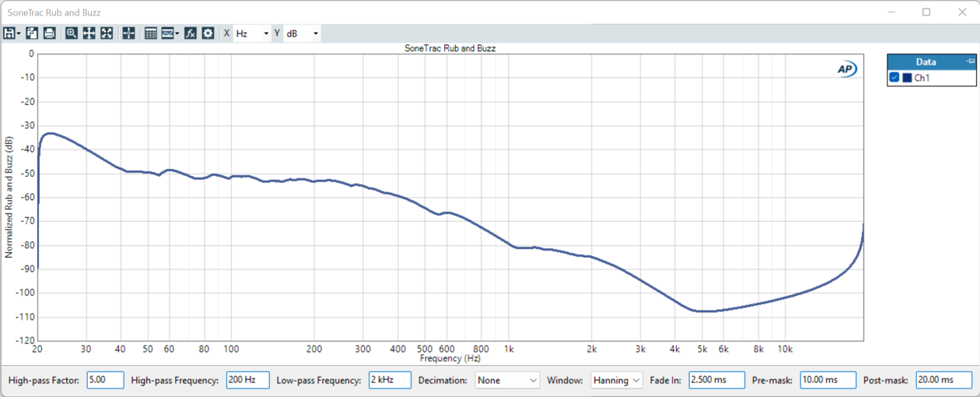980x397 pixels.
Task: Click the High-pass Factor field
Action: pos(105,381)
